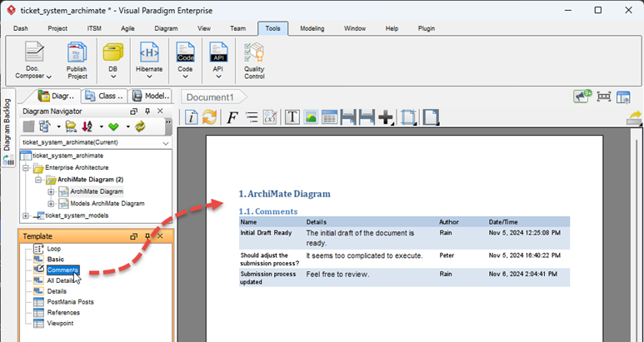The width and height of the screenshot is (644, 342).
Task: Open the dropdown arrow beside the green checkmark
Action: point(127,126)
